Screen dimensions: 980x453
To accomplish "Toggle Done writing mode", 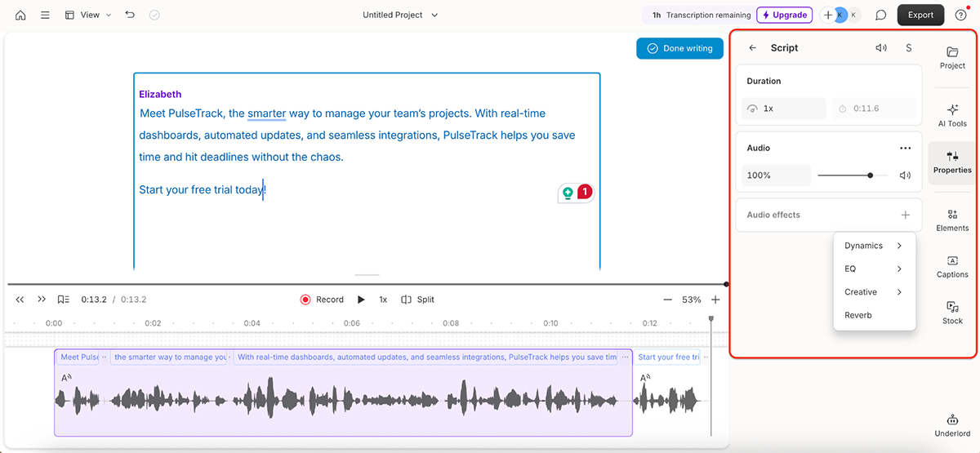I will (x=679, y=48).
